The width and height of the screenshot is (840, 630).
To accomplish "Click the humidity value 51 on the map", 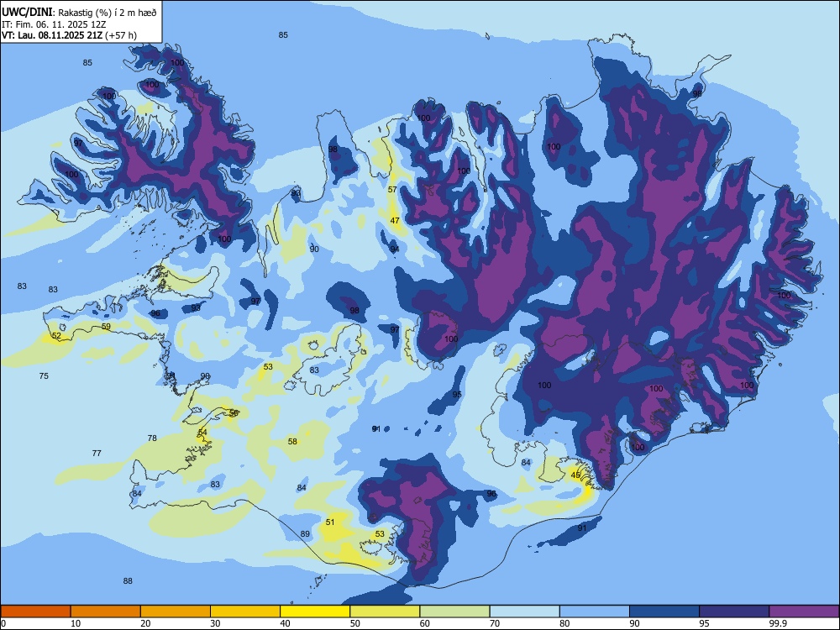I will [x=330, y=522].
